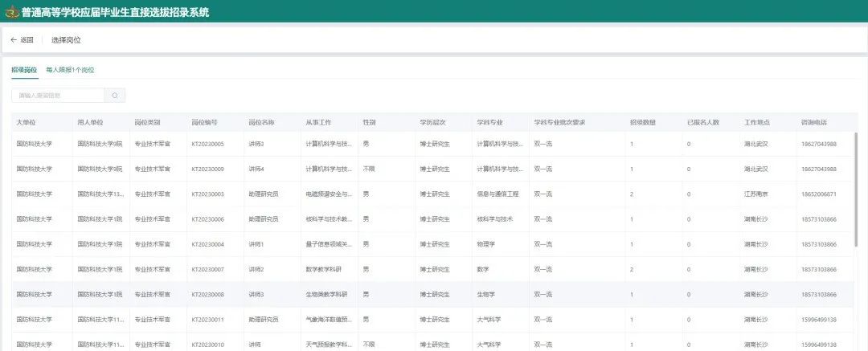Click position code KT20230006
Viewport: 868px width, 351px height.
[x=207, y=219]
